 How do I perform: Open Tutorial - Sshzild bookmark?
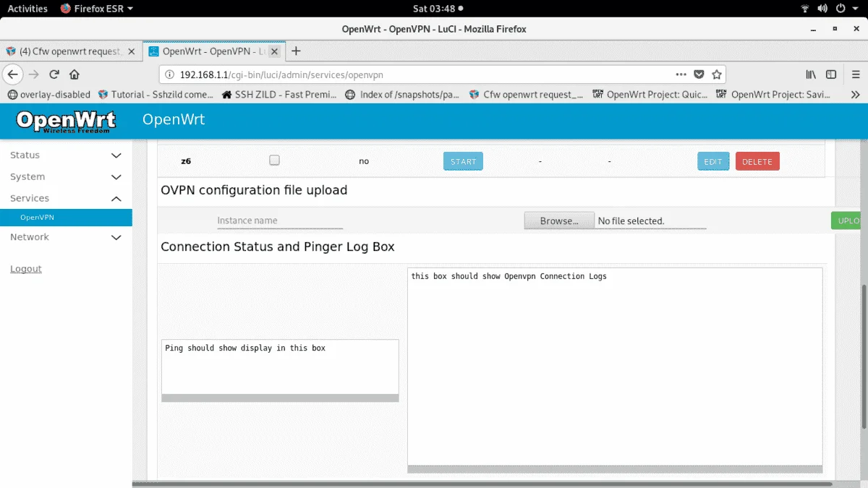coord(156,95)
